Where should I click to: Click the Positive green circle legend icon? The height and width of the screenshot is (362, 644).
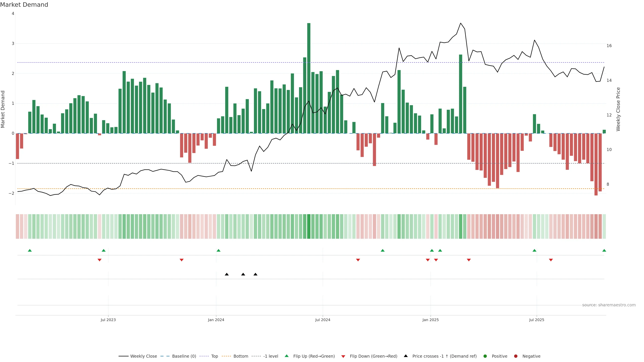(x=485, y=356)
